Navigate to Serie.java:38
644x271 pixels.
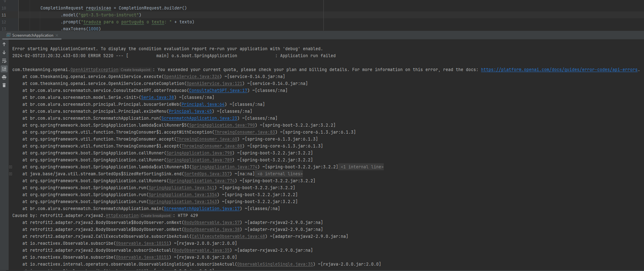coord(158,97)
